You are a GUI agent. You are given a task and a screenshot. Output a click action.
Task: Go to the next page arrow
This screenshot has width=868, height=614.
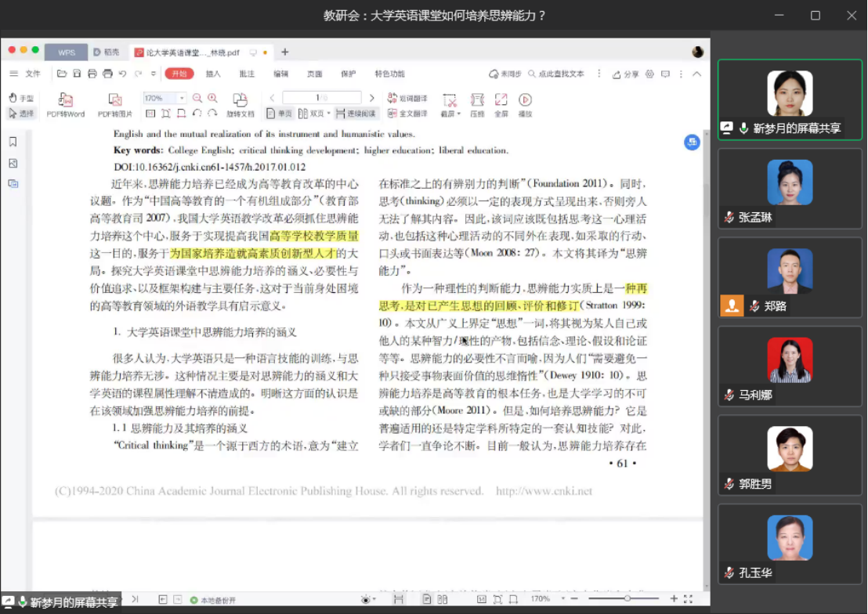tap(372, 98)
